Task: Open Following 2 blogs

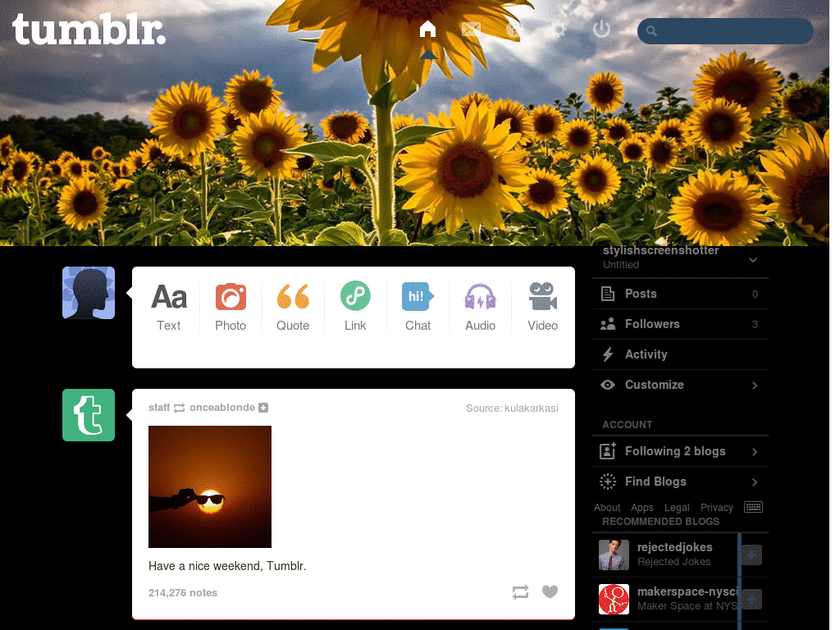Action: tap(680, 451)
